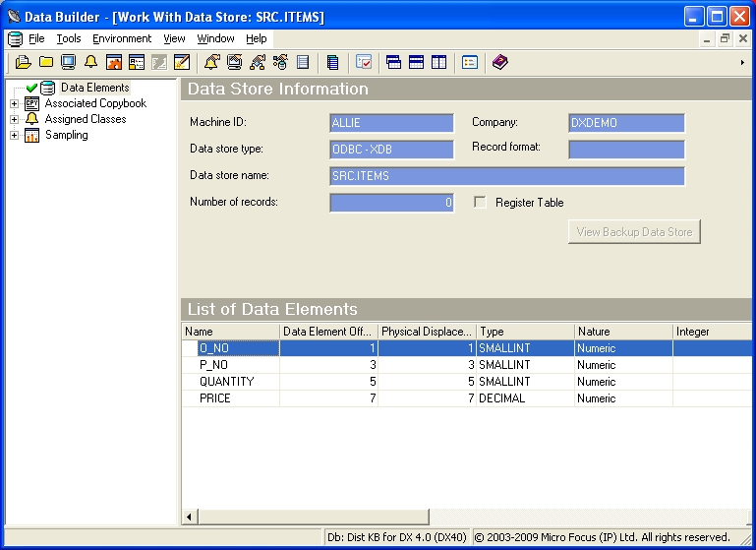The width and height of the screenshot is (756, 550).
Task: Open the Tools menu
Action: pyautogui.click(x=69, y=39)
